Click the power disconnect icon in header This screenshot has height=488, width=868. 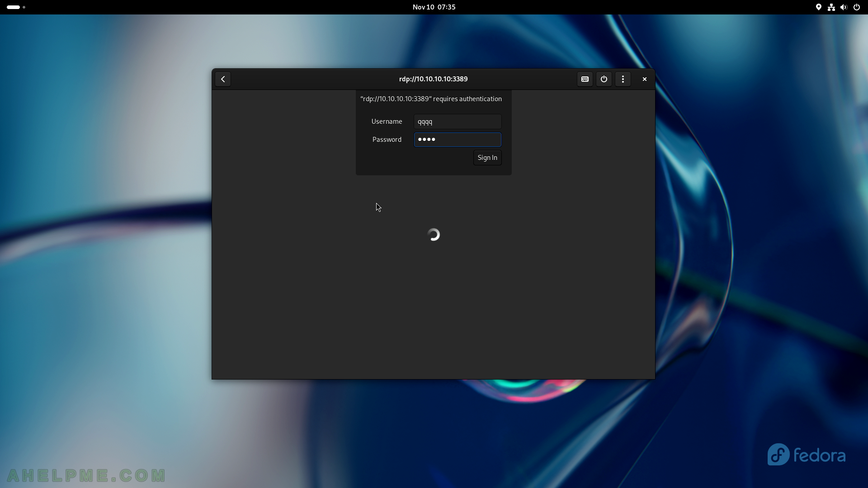click(604, 79)
